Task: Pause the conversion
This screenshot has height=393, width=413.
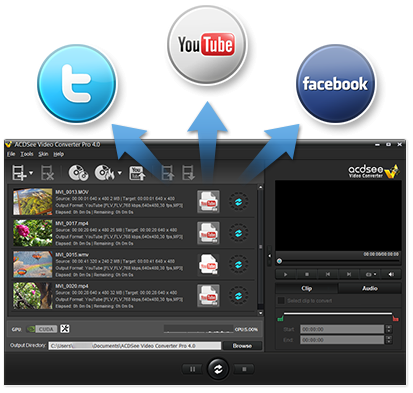Action: click(x=192, y=369)
